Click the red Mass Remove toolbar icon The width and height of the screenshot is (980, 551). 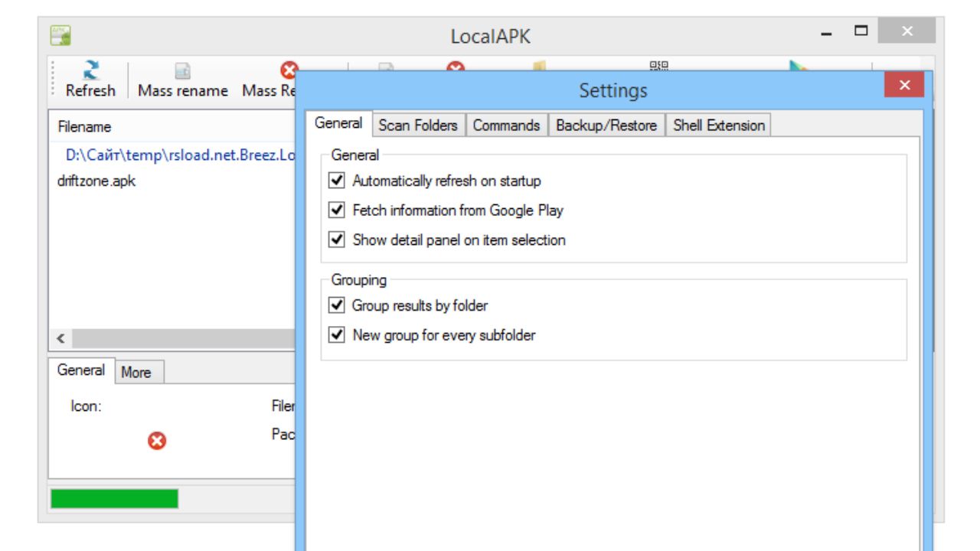288,71
